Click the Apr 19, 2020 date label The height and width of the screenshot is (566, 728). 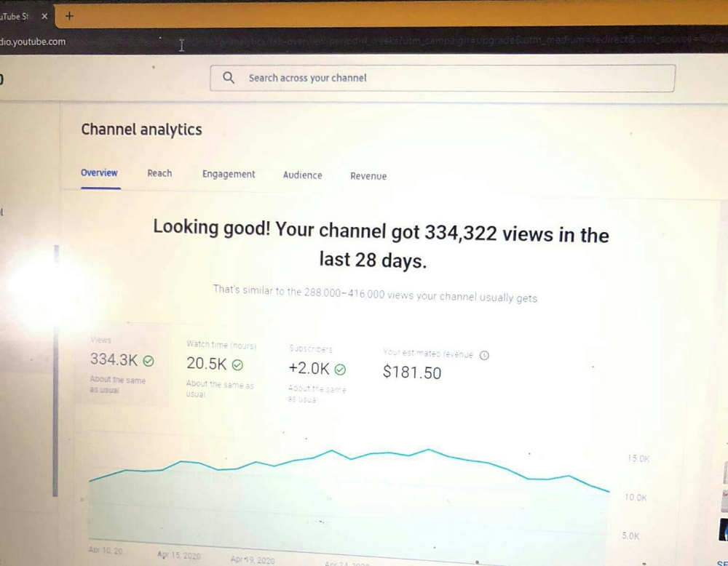pos(253,560)
